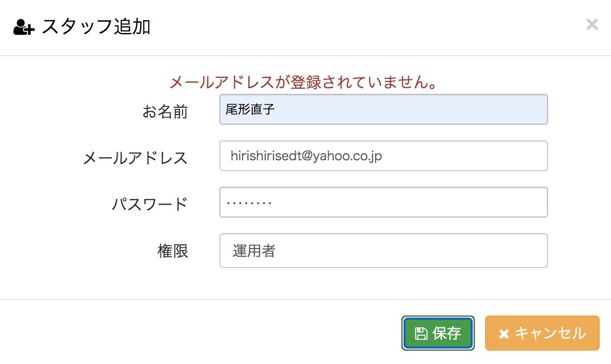Screen dimensions: 611x364
Task: Focus the お名前 input field
Action: 383,109
